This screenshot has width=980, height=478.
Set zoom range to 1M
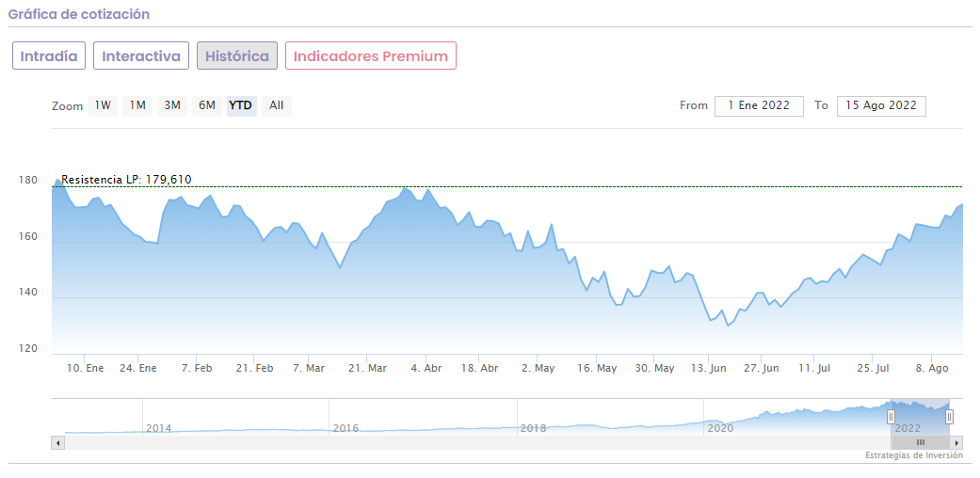[137, 105]
